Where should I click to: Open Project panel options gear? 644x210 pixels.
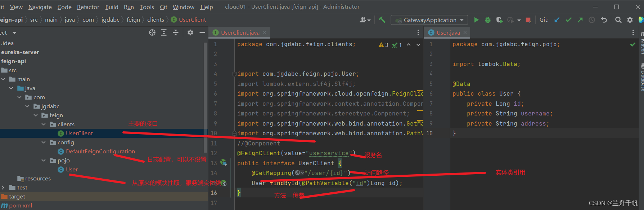pyautogui.click(x=190, y=32)
